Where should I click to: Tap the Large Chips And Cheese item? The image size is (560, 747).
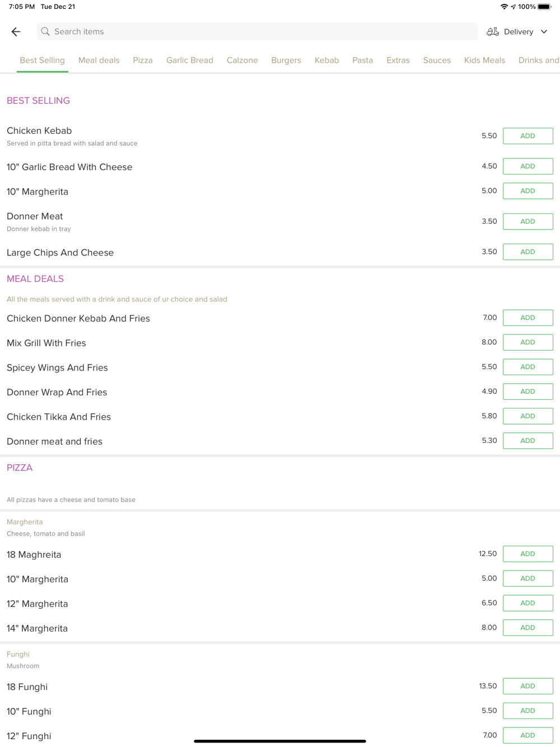[x=60, y=253]
